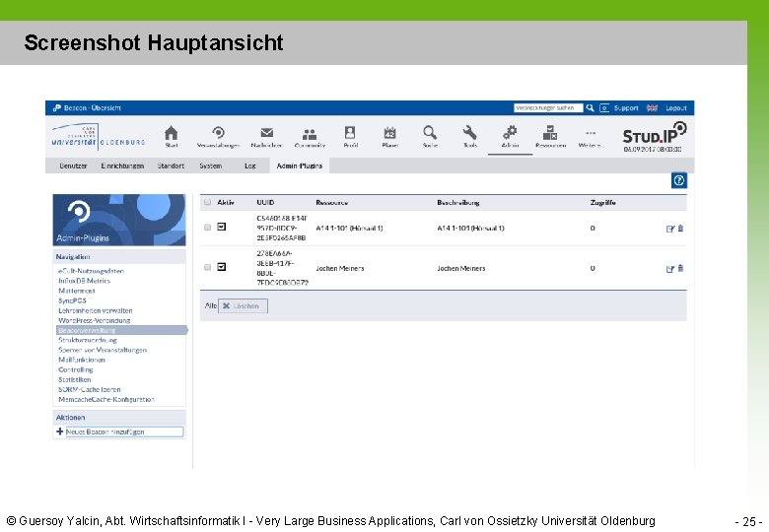Open Veranstaltungen in the top navigation
Viewport: 769px width, 532px height.
pos(218,137)
